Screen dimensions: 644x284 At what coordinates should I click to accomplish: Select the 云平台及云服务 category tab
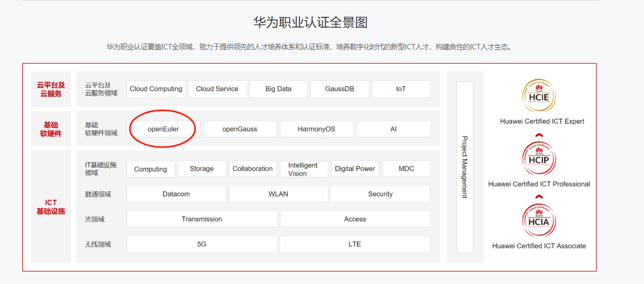pos(51,90)
